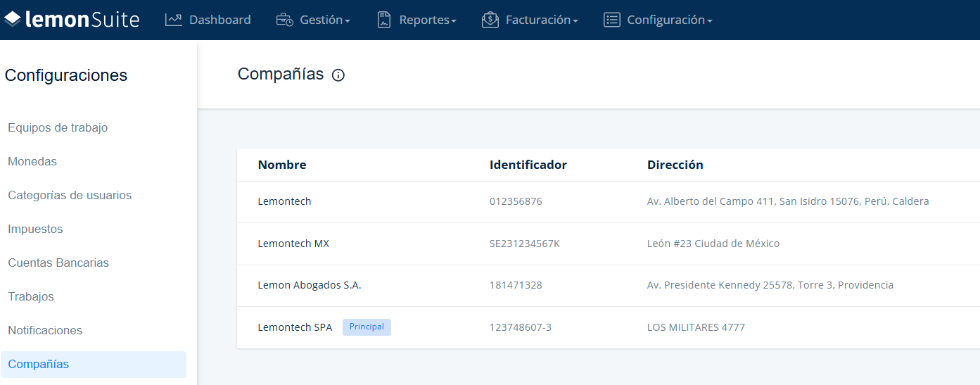Click the LOS MILITARES 4777 address
Screen dimensions: 980x385
[x=696, y=327]
